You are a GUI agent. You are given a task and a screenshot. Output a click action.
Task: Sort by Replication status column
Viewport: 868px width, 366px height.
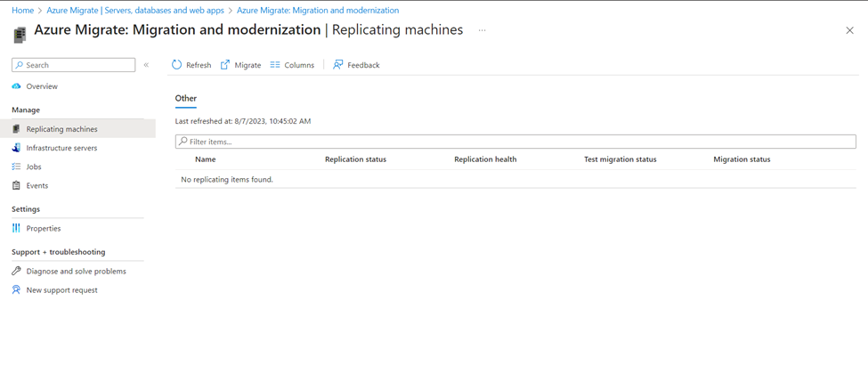pyautogui.click(x=355, y=159)
